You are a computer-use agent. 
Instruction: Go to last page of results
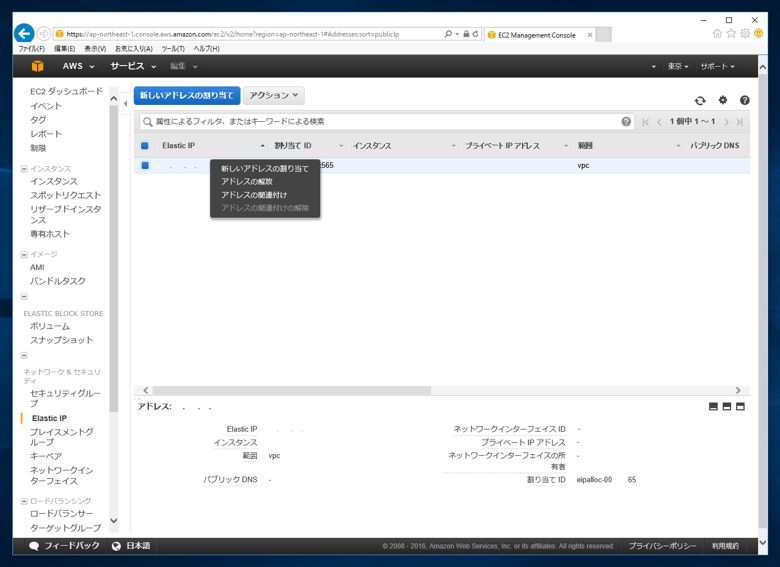pyautogui.click(x=740, y=122)
